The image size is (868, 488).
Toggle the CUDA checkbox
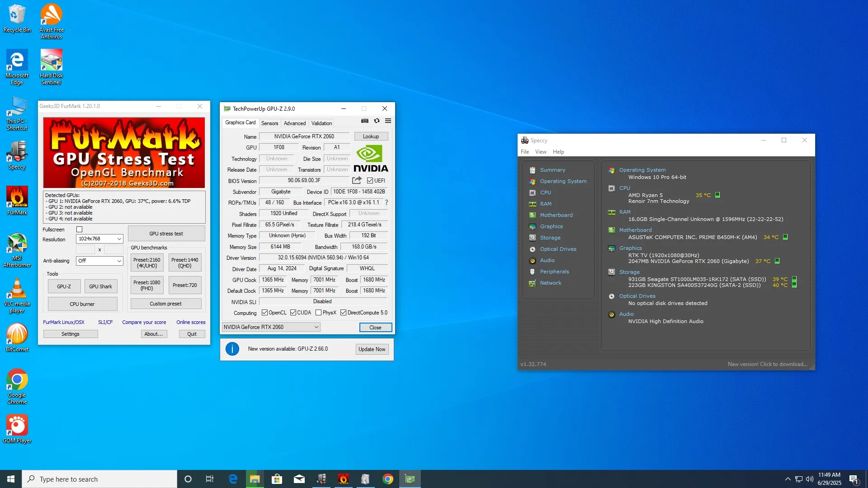pyautogui.click(x=293, y=313)
